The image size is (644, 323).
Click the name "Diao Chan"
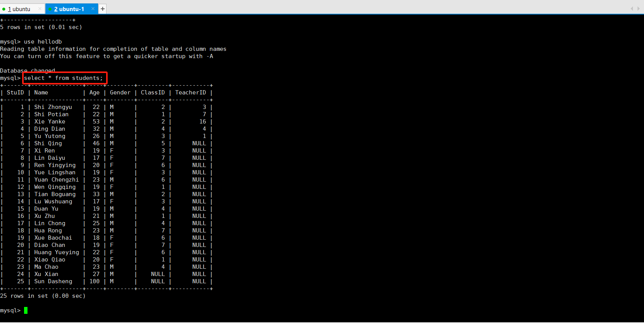click(50, 245)
